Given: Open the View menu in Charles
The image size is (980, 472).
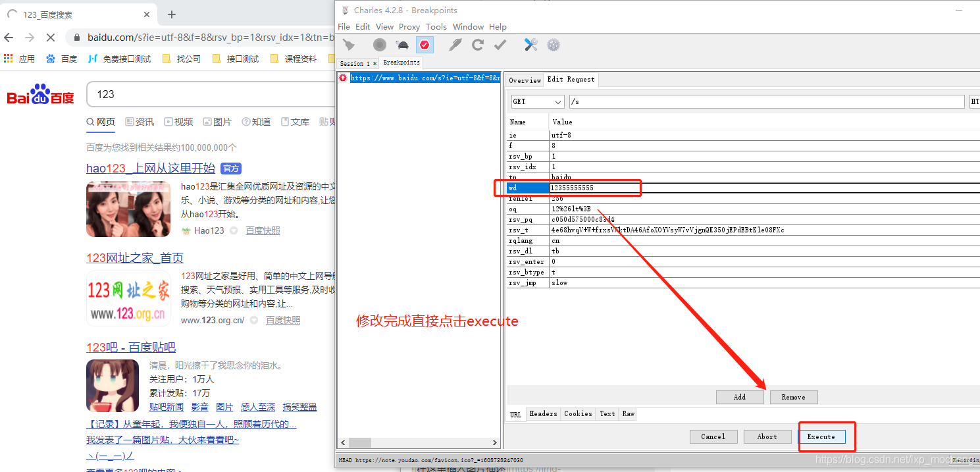Looking at the screenshot, I should click(384, 27).
